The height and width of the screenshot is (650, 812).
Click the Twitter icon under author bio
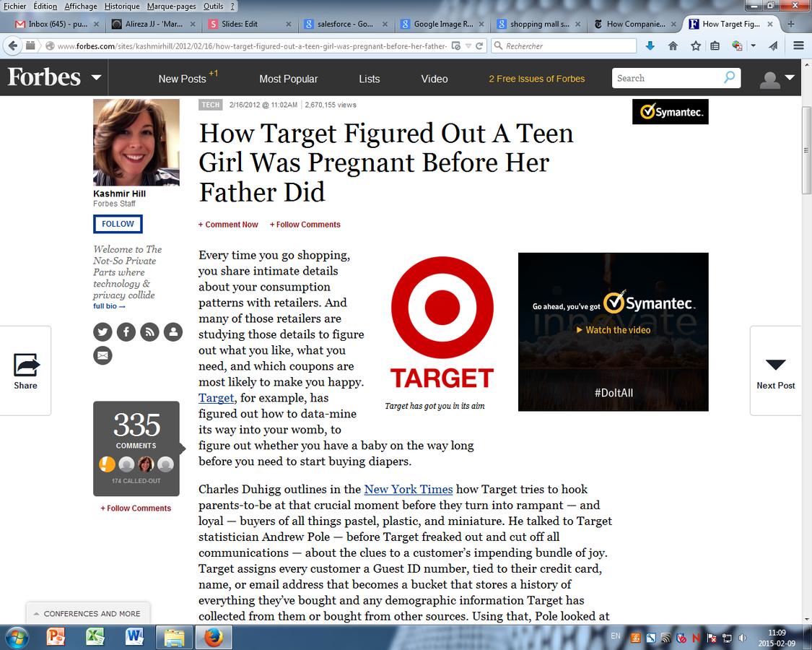coord(102,331)
